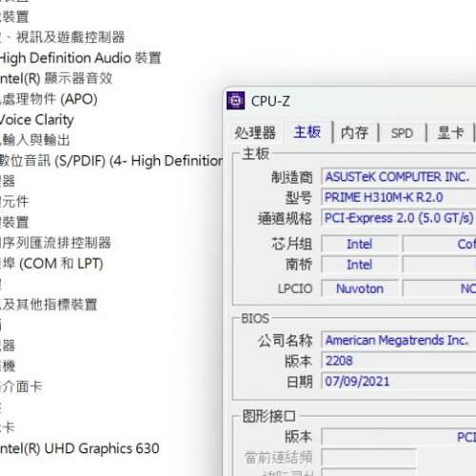
Task: Click the BIOS version 2208 field
Action: click(399, 361)
